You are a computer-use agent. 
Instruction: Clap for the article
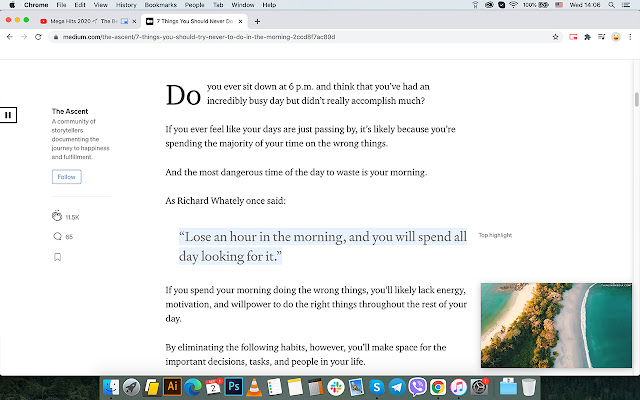pyautogui.click(x=57, y=216)
